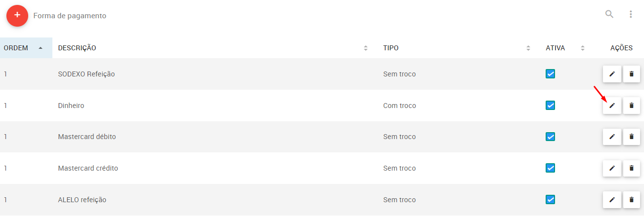Edit the Dinheiro payment method
644x216 pixels.
(612, 106)
